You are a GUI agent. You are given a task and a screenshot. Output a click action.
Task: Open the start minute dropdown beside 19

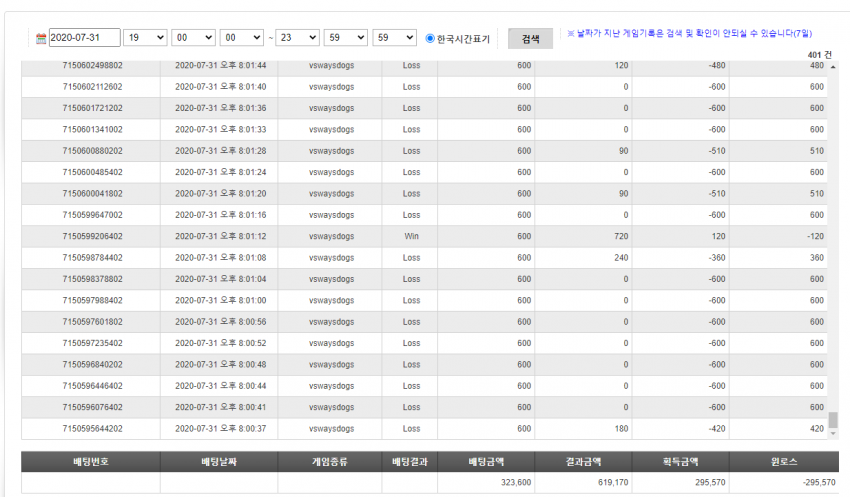(x=194, y=37)
